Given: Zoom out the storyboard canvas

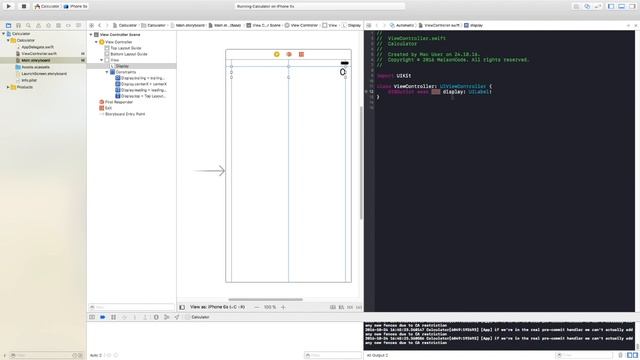Looking at the screenshot, I should 257,307.
